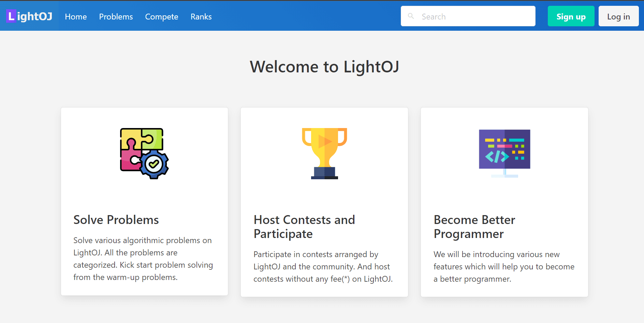Open the Ranks page
The width and height of the screenshot is (644, 323).
[201, 16]
